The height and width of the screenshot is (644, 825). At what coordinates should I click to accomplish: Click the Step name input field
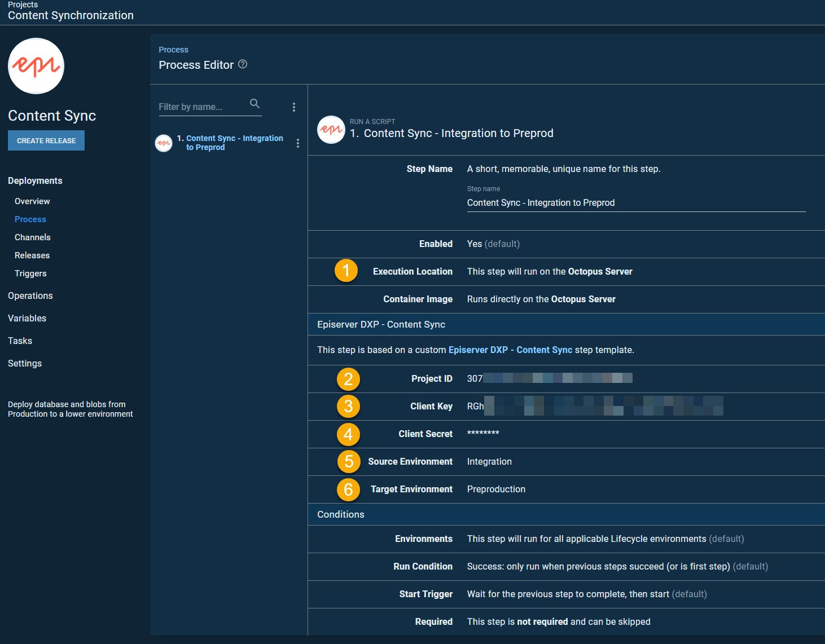coord(636,203)
